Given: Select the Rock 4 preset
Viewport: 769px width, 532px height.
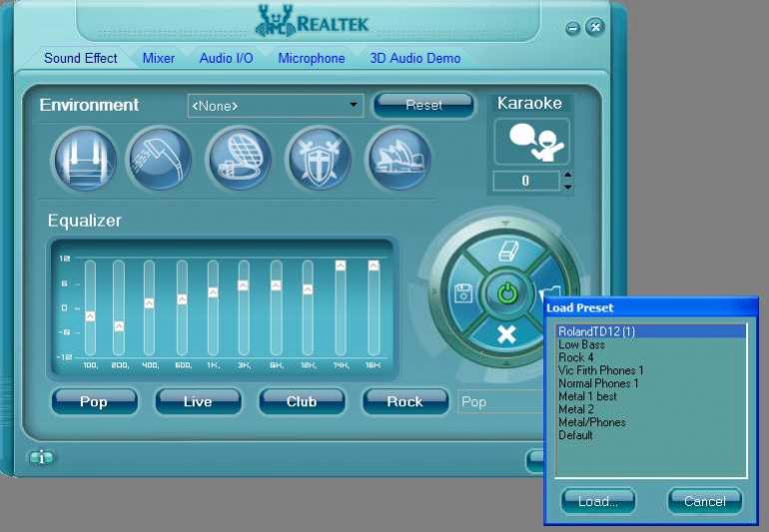Looking at the screenshot, I should click(x=650, y=357).
